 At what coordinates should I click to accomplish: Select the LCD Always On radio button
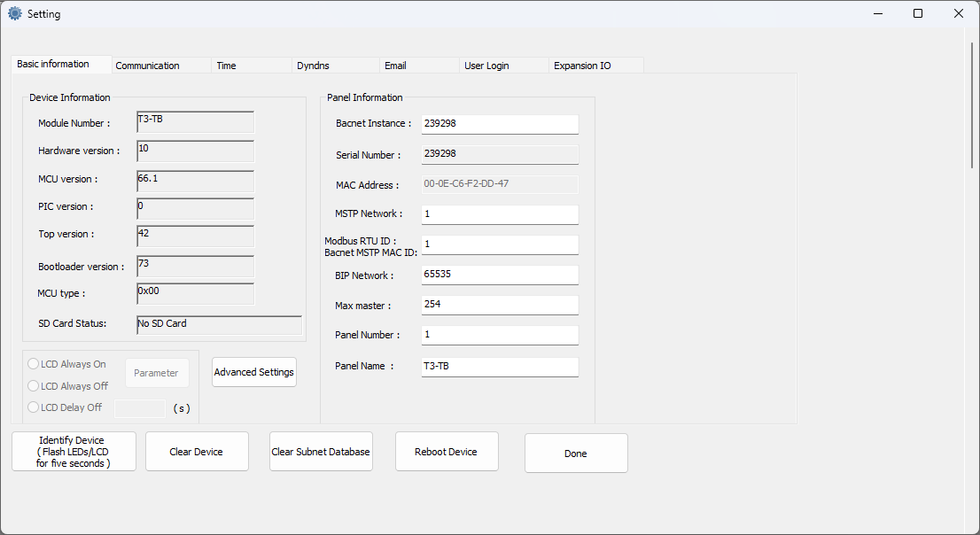[35, 364]
